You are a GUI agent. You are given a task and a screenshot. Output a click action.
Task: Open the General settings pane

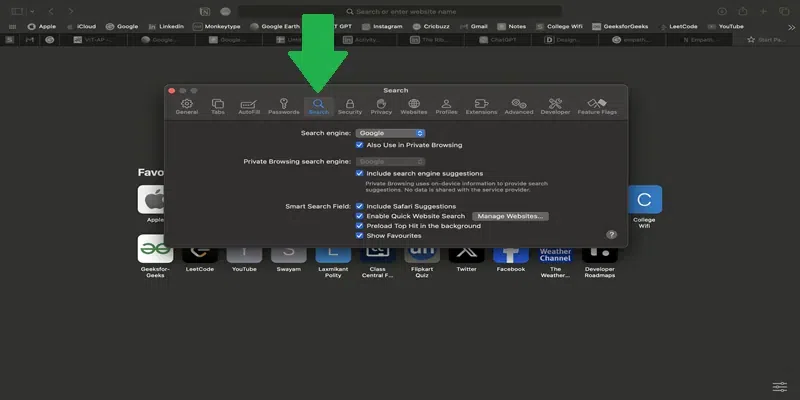[186, 106]
